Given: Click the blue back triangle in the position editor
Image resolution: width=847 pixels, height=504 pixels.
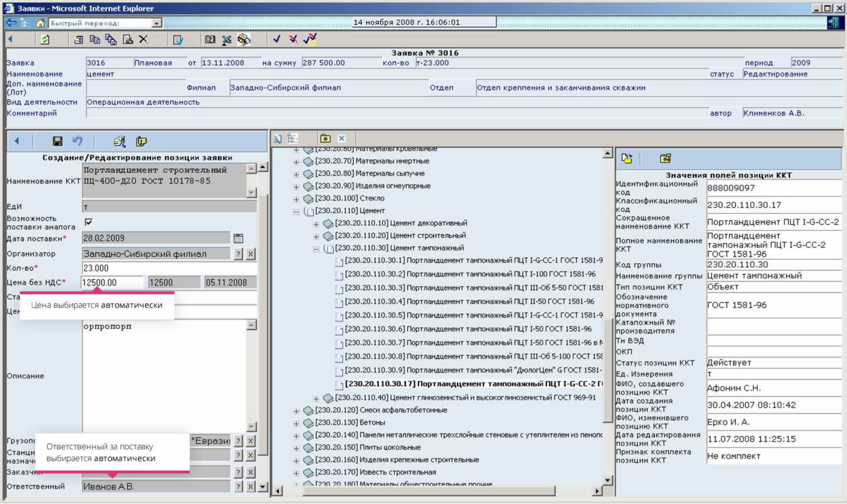Looking at the screenshot, I should pos(16,141).
